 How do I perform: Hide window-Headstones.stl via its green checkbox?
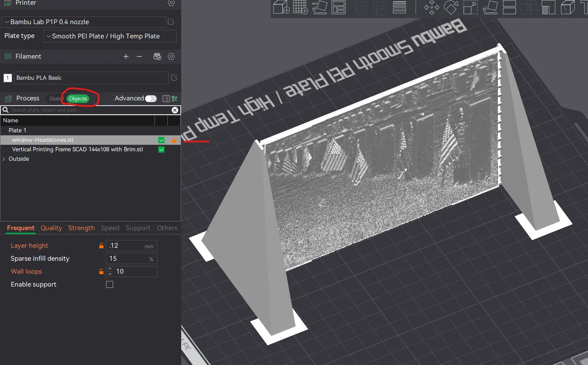161,140
